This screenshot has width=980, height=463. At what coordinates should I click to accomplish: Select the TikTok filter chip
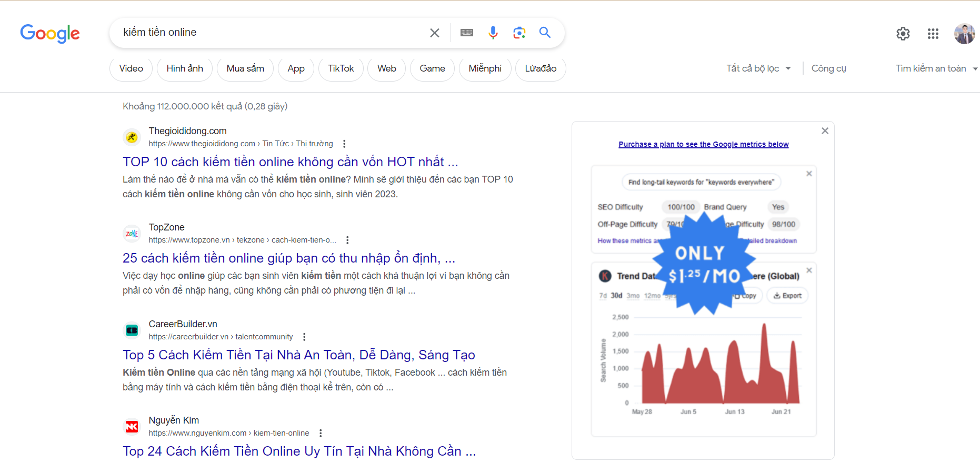click(x=341, y=69)
